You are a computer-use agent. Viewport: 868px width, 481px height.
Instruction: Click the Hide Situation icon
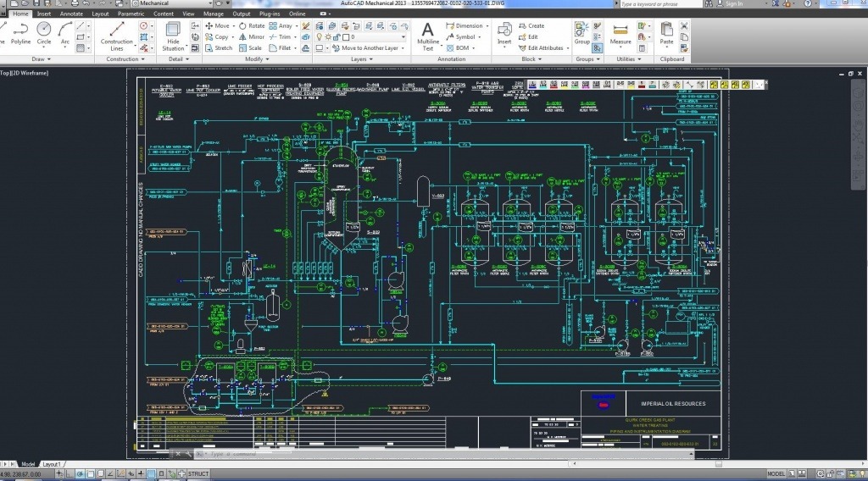point(173,36)
